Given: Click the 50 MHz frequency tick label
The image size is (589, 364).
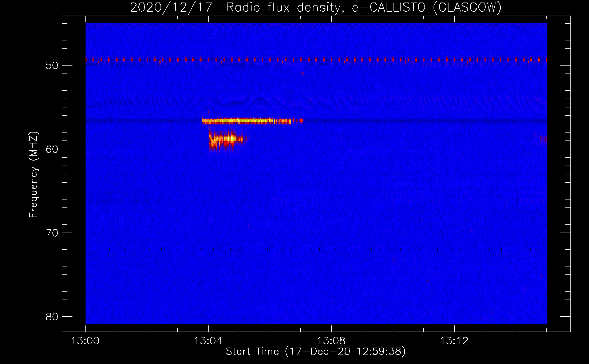Looking at the screenshot, I should click(52, 66).
